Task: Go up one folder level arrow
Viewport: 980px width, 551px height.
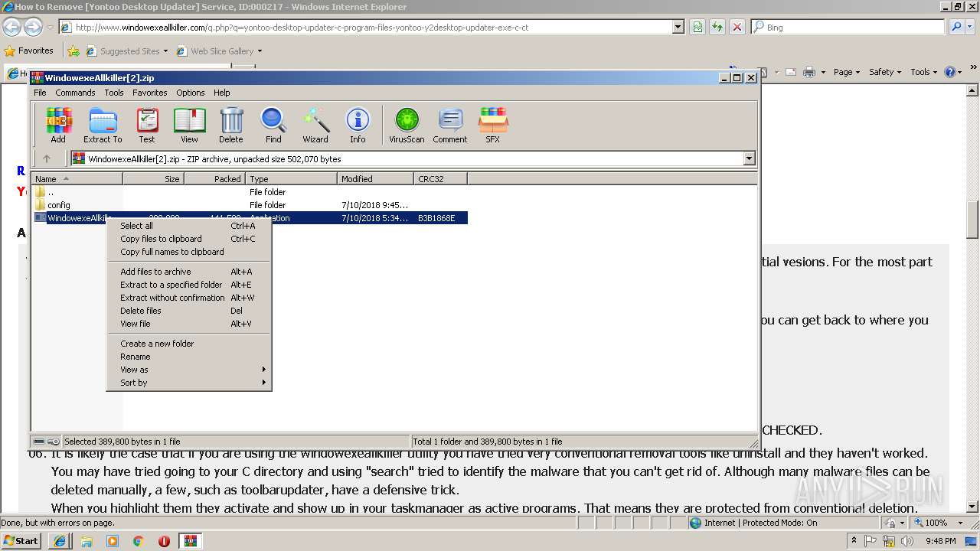Action: point(47,158)
